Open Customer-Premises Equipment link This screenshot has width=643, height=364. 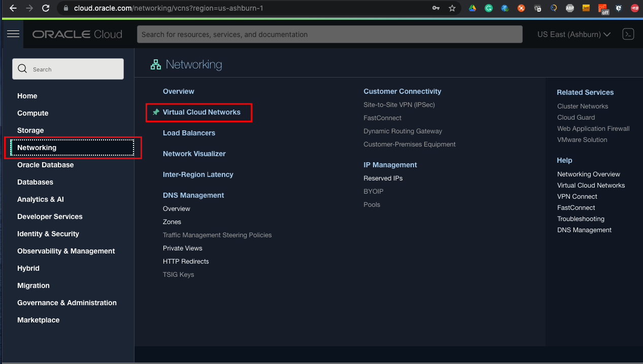point(410,144)
